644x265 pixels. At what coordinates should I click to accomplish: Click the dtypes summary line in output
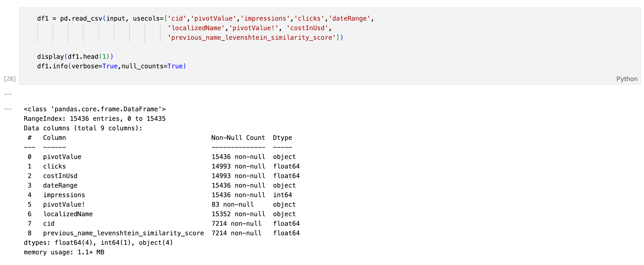[x=98, y=243]
